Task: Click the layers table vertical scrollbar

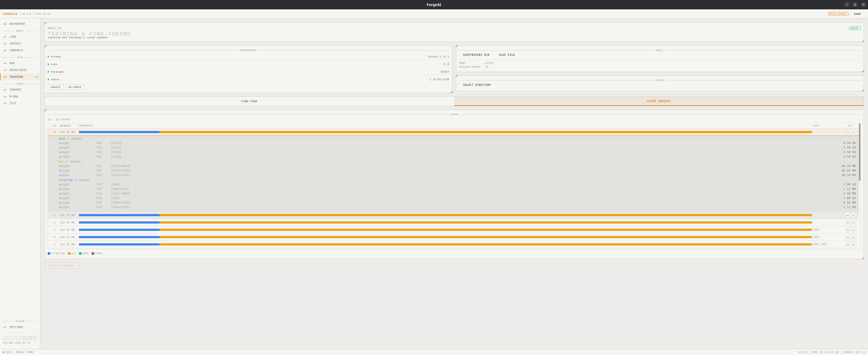Action: point(859,152)
